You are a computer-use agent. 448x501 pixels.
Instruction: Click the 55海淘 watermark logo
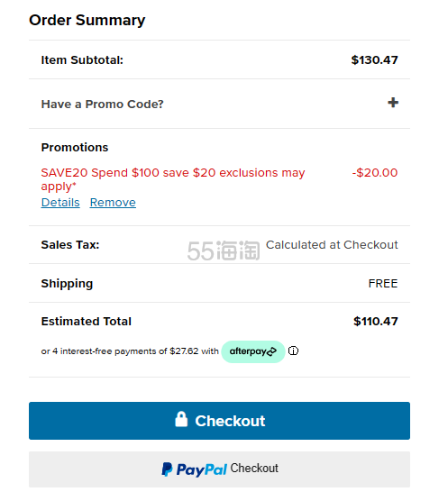coord(224,250)
